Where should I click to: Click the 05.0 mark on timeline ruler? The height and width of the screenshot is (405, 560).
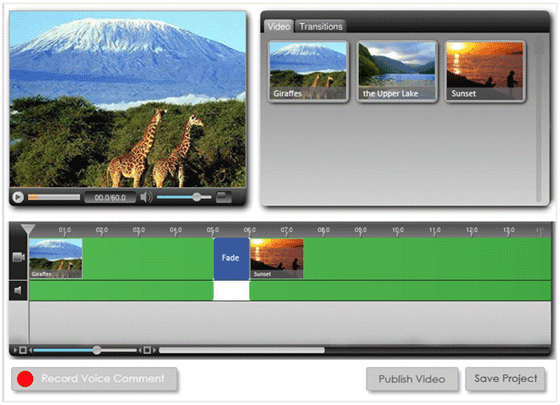click(213, 230)
